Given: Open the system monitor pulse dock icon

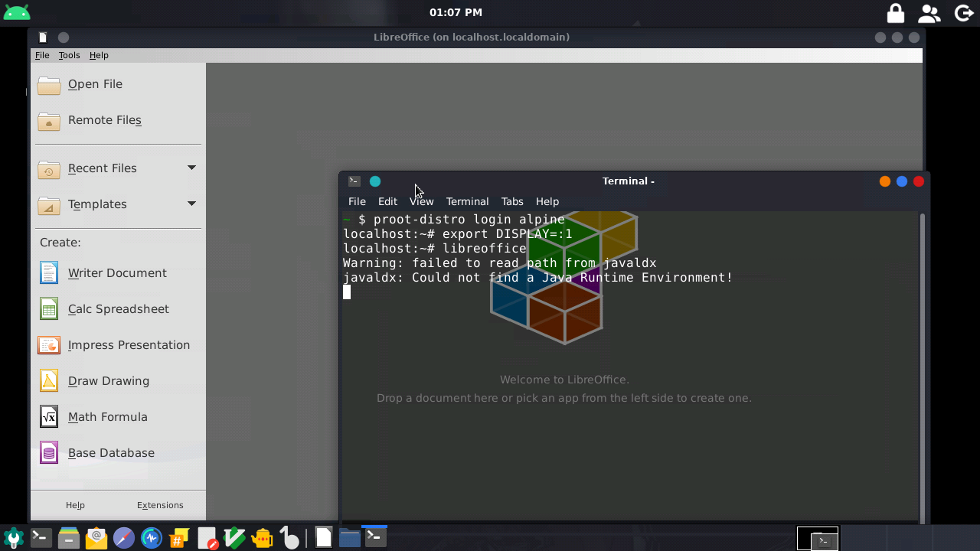Looking at the screenshot, I should (x=152, y=538).
